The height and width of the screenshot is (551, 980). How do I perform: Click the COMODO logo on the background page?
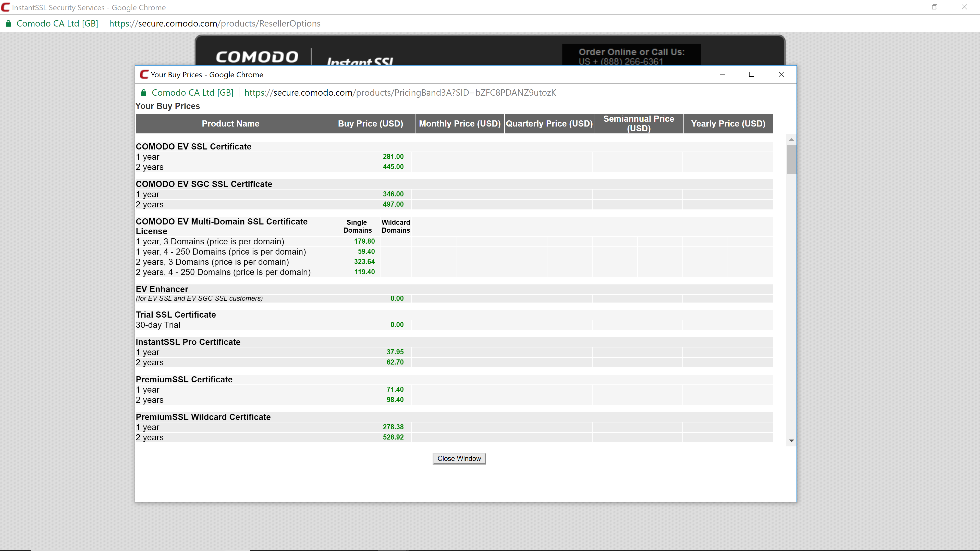tap(257, 57)
